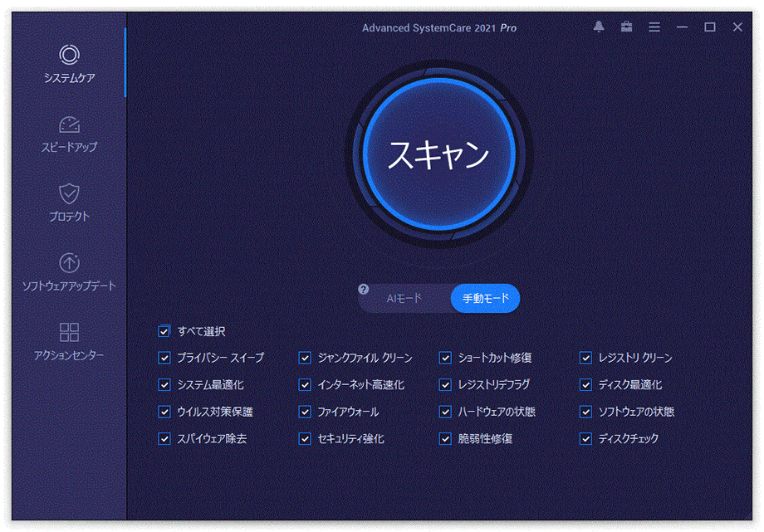Uncheck ソフトウェアの状態
The height and width of the screenshot is (532, 764).
[585, 412]
